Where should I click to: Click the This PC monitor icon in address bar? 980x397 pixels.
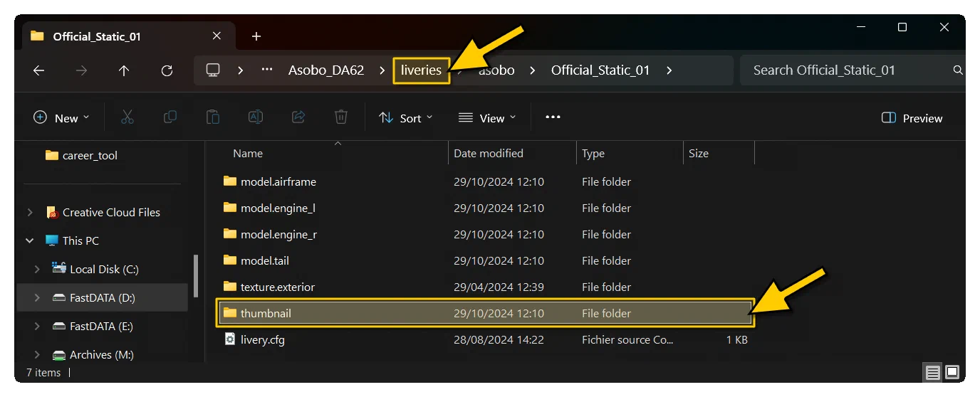click(213, 70)
